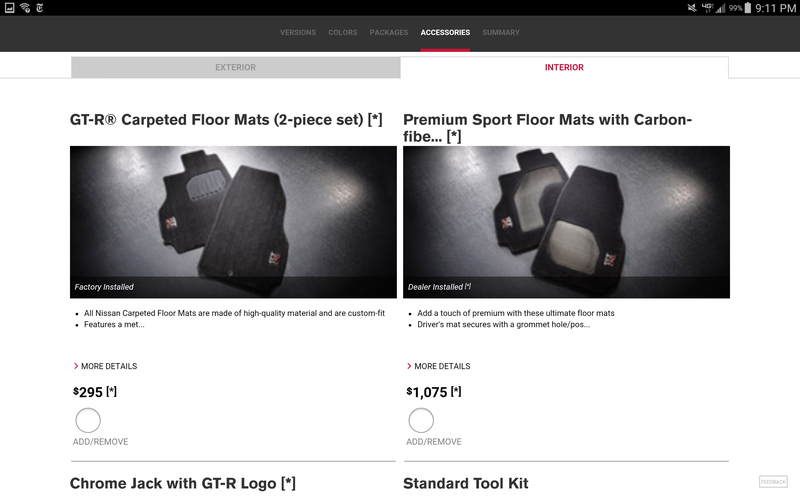800x500 pixels.
Task: Go to the Versions step
Action: (x=298, y=33)
